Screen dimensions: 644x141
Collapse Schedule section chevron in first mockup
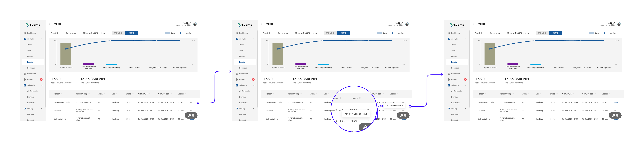coord(42,85)
